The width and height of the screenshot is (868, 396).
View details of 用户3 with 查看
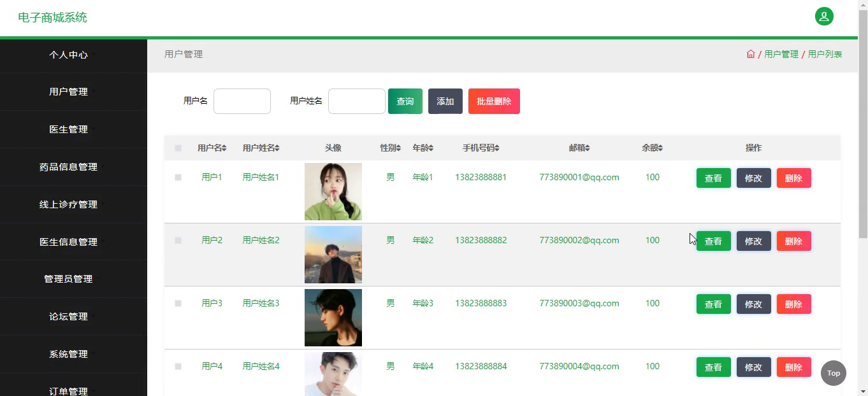click(713, 304)
